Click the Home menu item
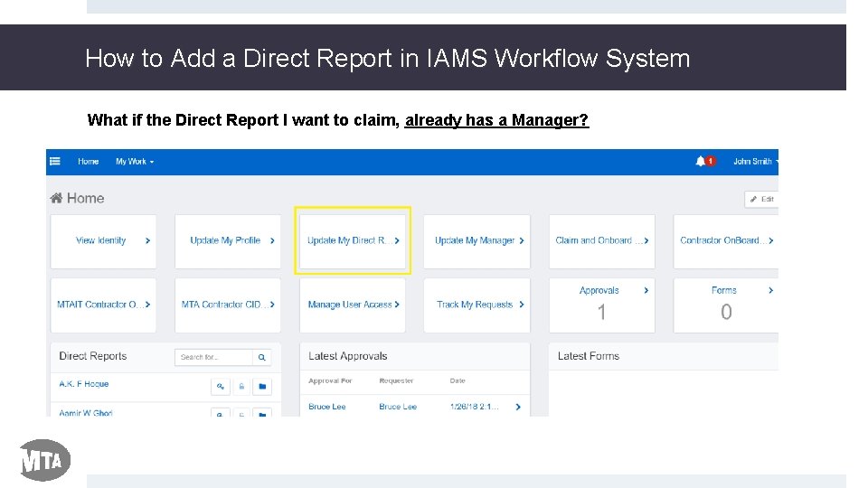868x488 pixels. [x=88, y=162]
